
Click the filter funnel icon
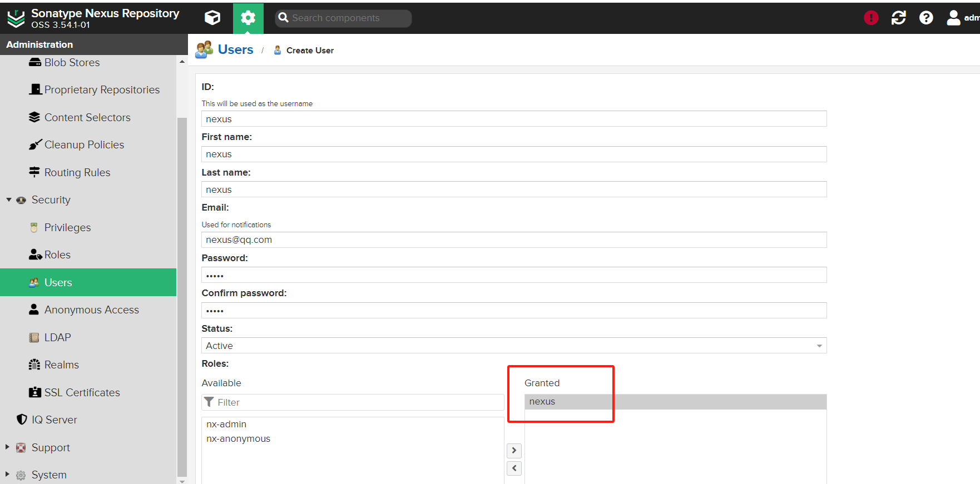pos(209,402)
